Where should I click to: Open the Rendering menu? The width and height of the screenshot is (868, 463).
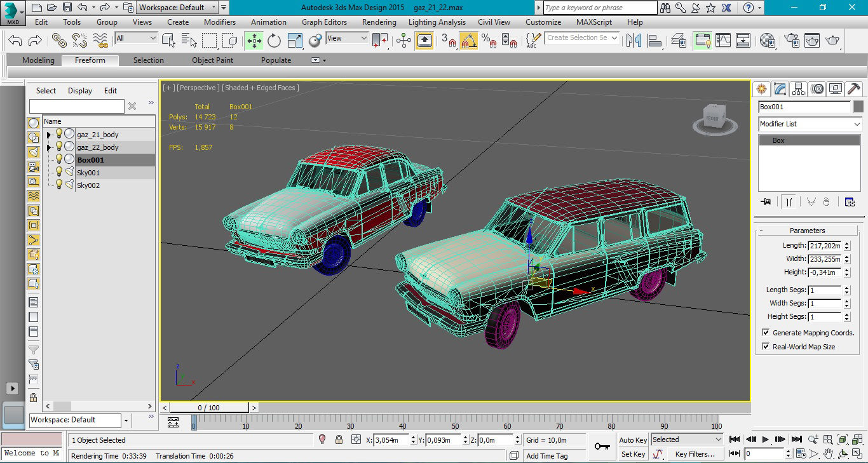coord(379,22)
